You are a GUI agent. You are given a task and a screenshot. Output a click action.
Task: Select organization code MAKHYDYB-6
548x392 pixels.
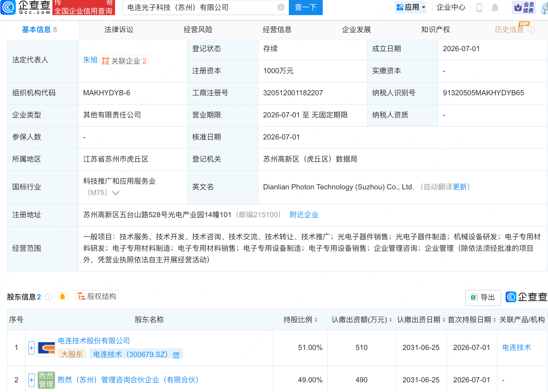pos(107,93)
